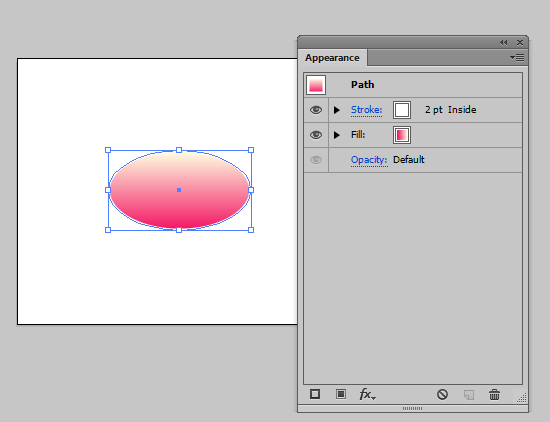Click the ellipse center point on canvas
Image resolution: width=550 pixels, height=422 pixels.
point(179,190)
